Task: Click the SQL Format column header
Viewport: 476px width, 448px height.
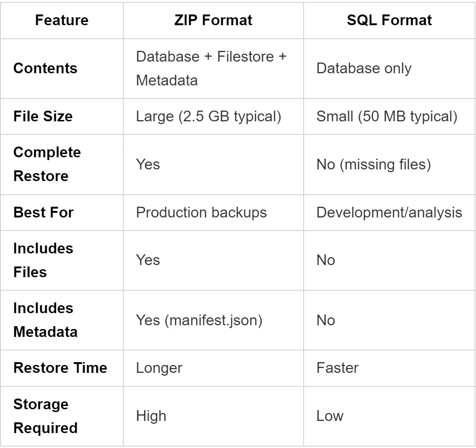Action: (389, 21)
